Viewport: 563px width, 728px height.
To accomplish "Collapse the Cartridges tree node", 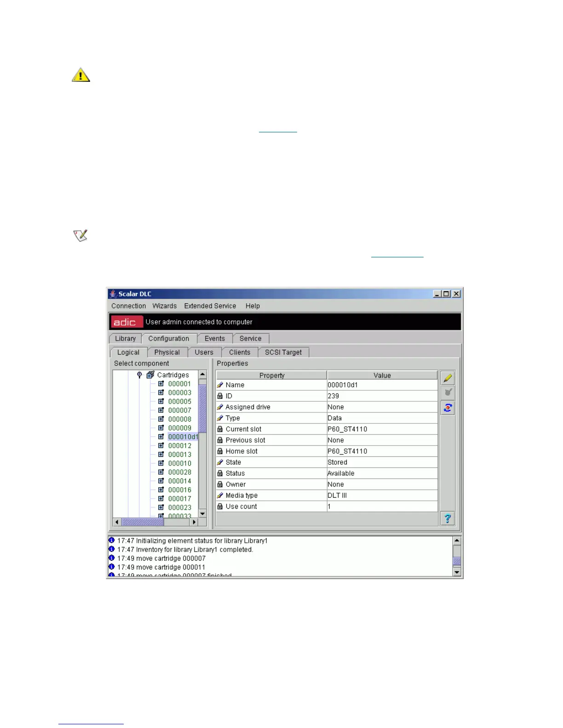I will coord(139,375).
